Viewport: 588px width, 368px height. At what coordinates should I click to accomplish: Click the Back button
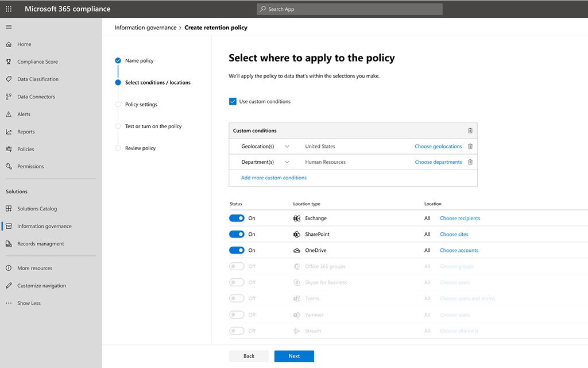click(249, 356)
